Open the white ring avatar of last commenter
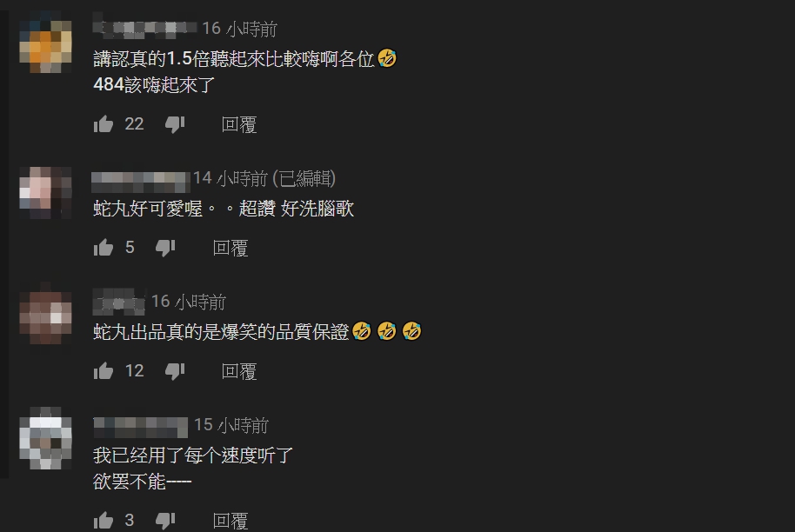 pos(45,438)
